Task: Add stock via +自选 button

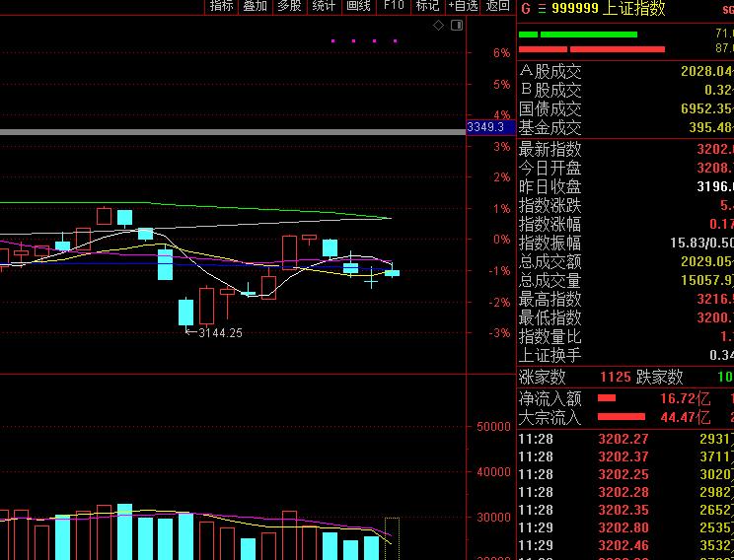Action: click(463, 6)
